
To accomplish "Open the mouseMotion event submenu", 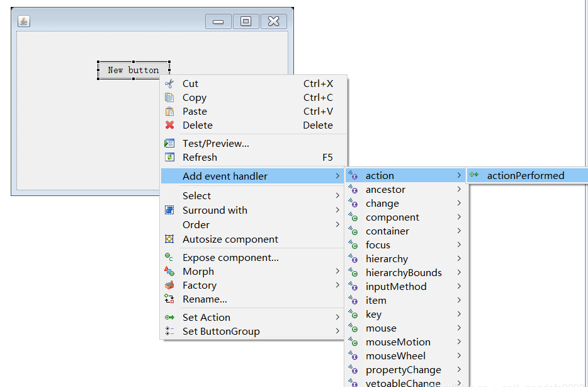I will pyautogui.click(x=407, y=342).
